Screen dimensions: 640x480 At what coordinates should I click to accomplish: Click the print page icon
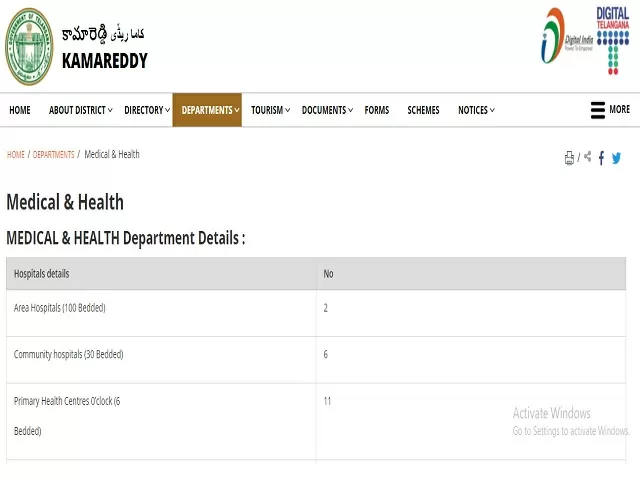point(569,158)
